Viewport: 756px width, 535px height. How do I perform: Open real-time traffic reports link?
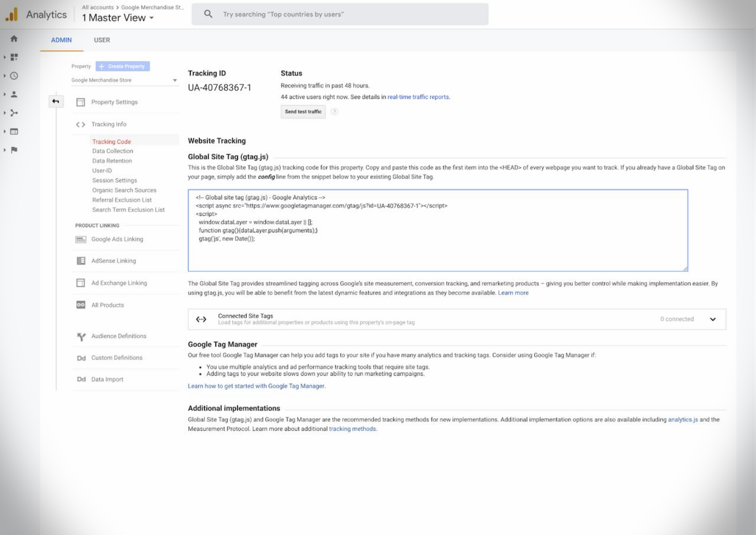(418, 97)
